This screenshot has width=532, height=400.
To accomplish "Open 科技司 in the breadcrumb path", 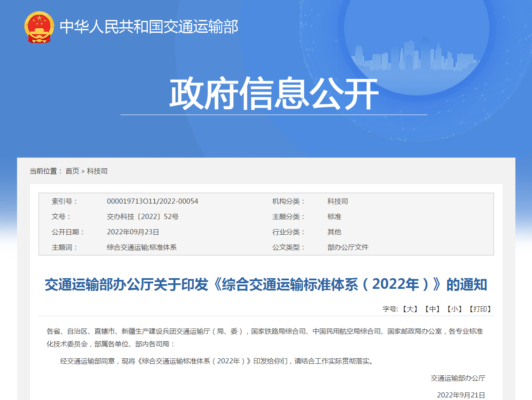I will tap(97, 171).
